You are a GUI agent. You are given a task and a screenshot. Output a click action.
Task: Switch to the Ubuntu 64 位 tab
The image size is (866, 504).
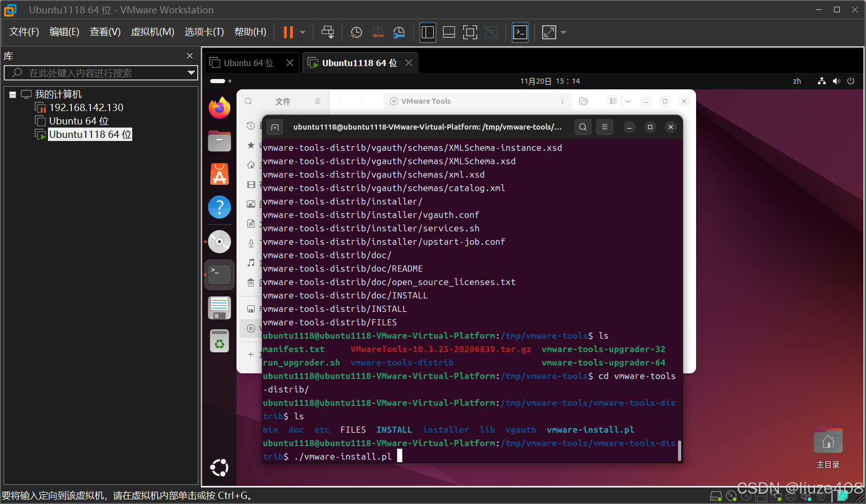248,63
